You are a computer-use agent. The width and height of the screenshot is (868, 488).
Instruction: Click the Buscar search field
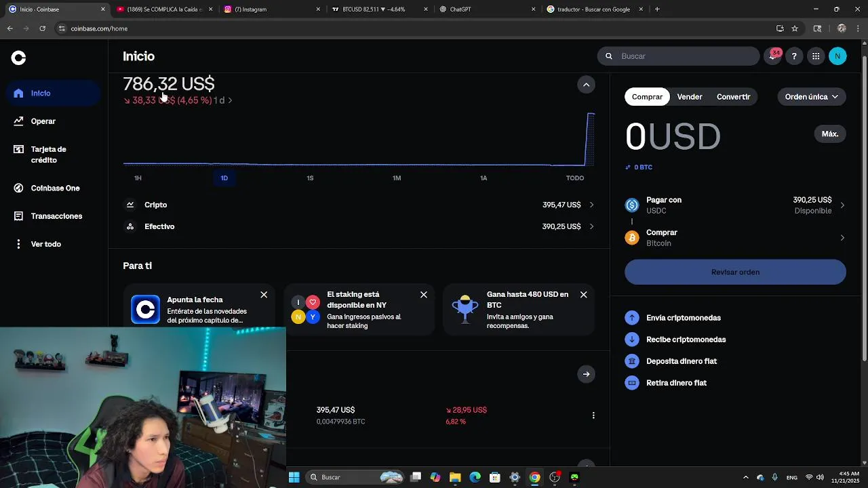(x=678, y=56)
